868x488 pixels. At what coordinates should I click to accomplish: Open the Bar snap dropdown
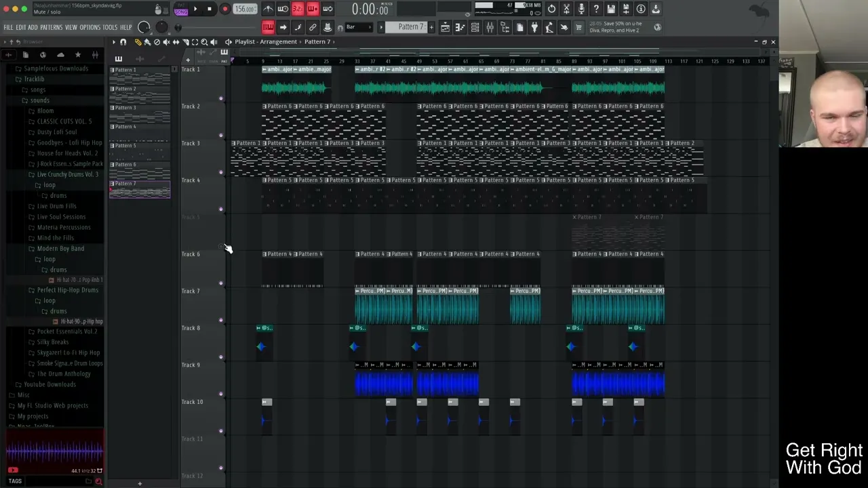pos(359,27)
